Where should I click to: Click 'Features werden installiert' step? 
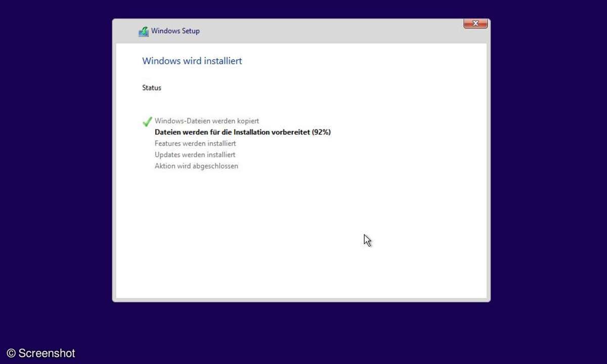click(x=195, y=143)
